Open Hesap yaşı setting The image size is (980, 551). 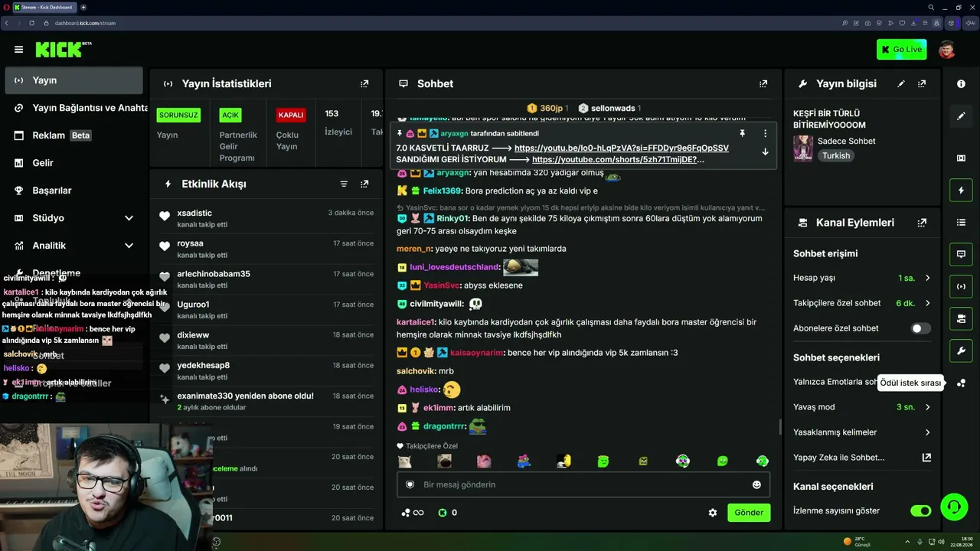pyautogui.click(x=862, y=278)
